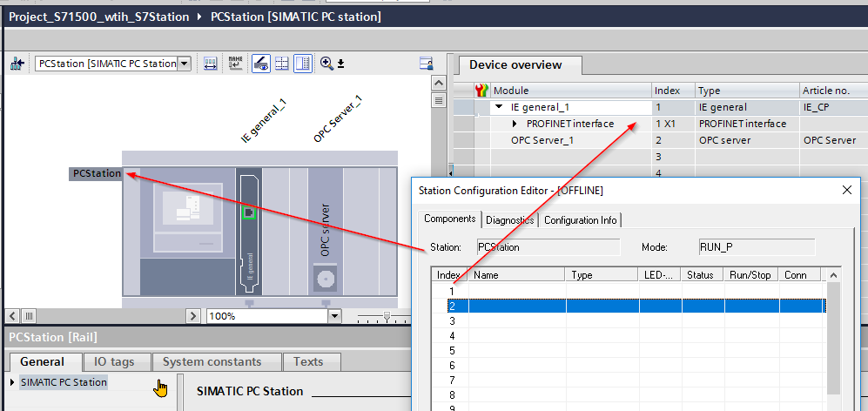Click the IE general_1 rotated label
Viewport: 868px width, 411px height.
tap(265, 121)
